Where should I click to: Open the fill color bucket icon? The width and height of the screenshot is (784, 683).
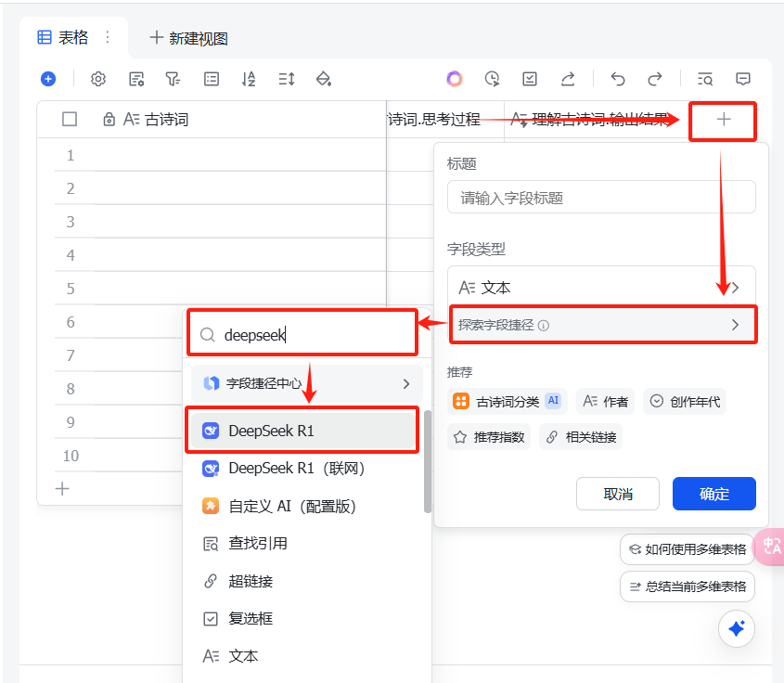(324, 79)
